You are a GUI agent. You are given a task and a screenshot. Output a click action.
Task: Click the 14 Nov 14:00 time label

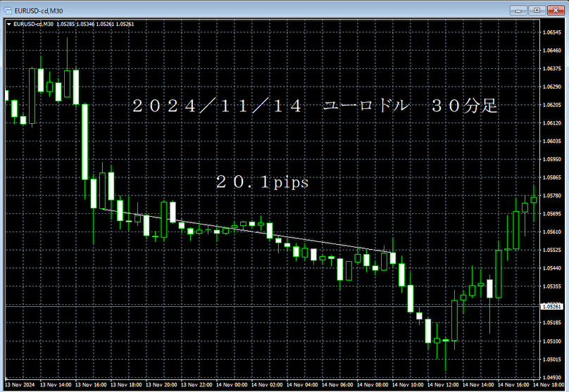coord(478,384)
